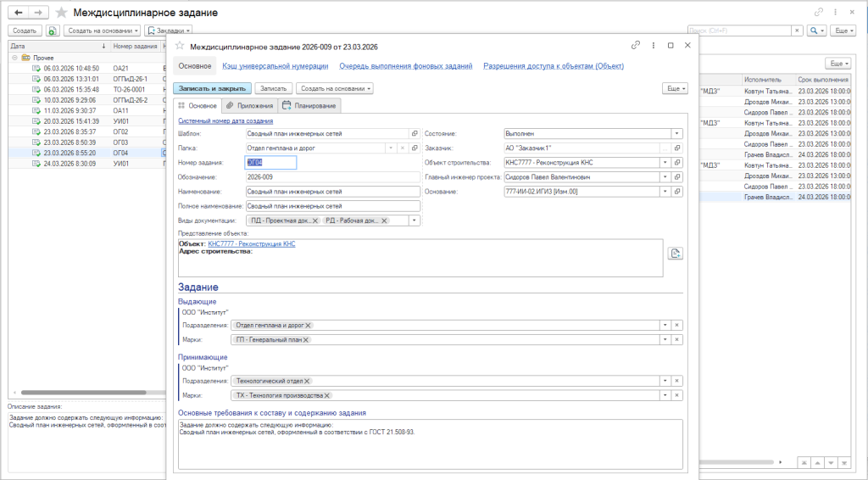The width and height of the screenshot is (868, 480).
Task: Open the Состояние dropdown arrow
Action: (676, 133)
